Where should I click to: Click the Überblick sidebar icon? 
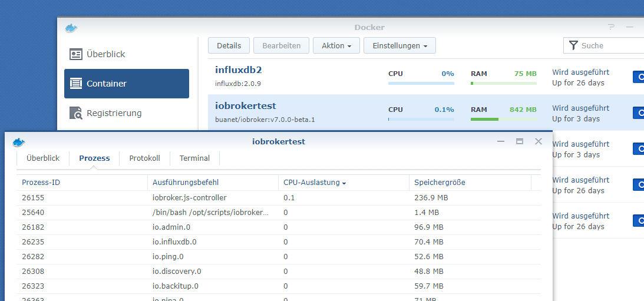(x=76, y=54)
